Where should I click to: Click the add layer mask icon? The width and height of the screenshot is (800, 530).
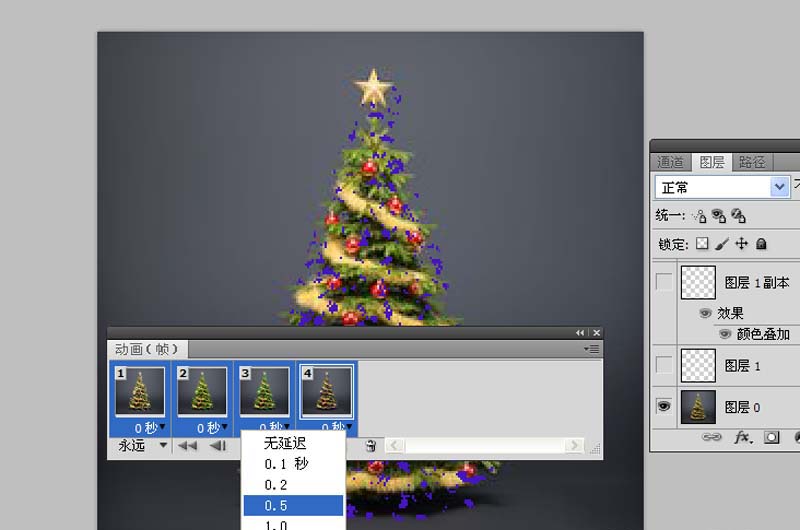click(771, 437)
